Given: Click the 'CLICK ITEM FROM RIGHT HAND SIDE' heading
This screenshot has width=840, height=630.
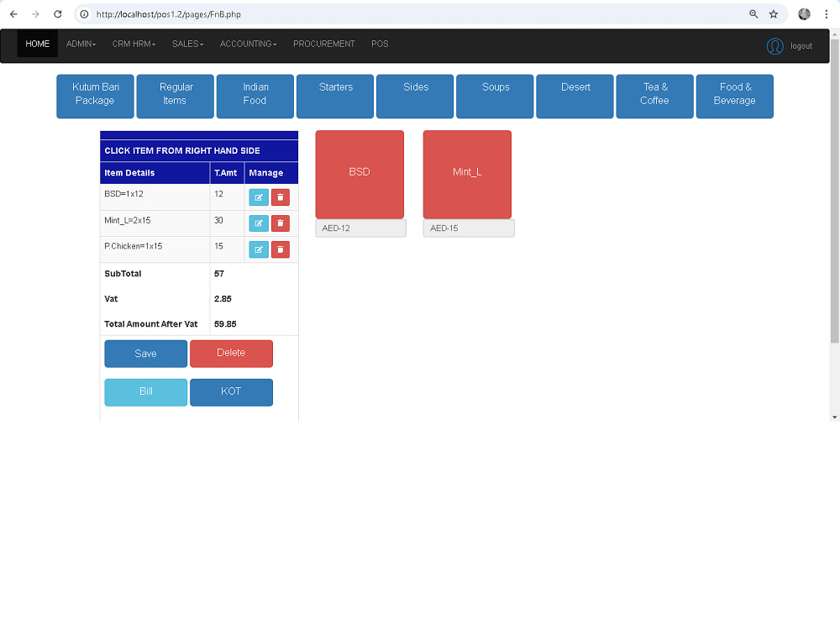Looking at the screenshot, I should (182, 150).
